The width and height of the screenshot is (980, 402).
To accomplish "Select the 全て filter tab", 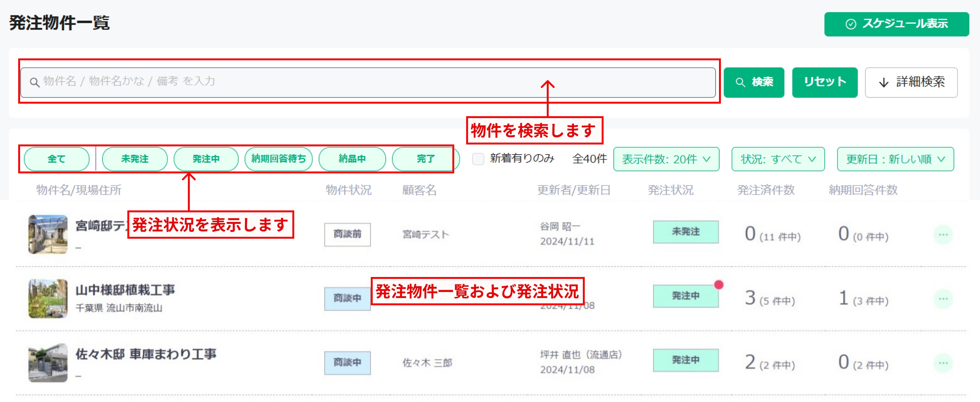I will pos(57,159).
